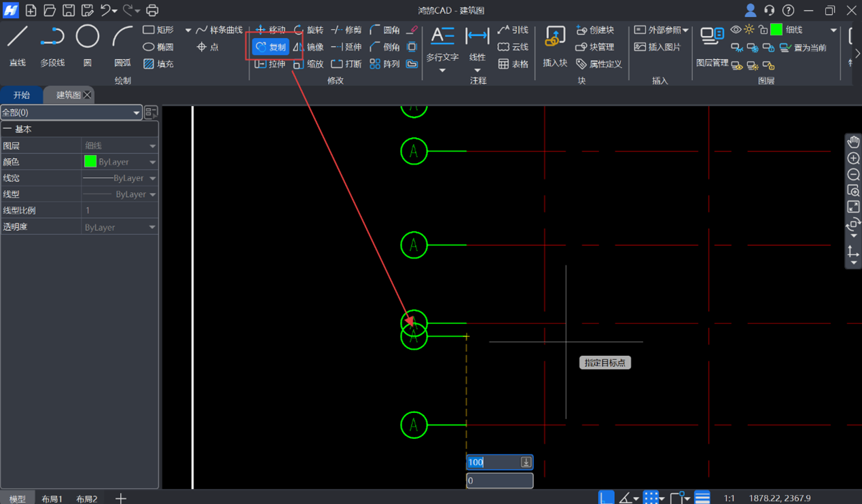Pick the 圆弧 arc tool
This screenshot has height=504, width=862.
tap(122, 45)
